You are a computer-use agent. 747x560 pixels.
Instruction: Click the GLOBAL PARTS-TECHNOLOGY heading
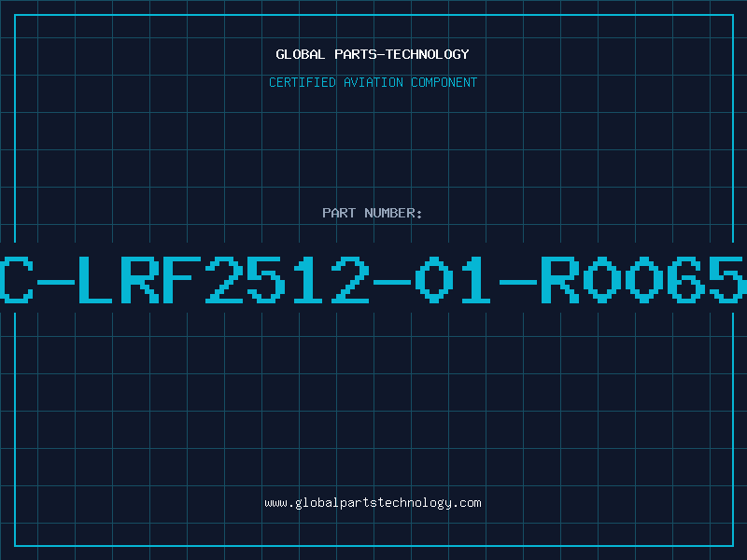click(373, 54)
